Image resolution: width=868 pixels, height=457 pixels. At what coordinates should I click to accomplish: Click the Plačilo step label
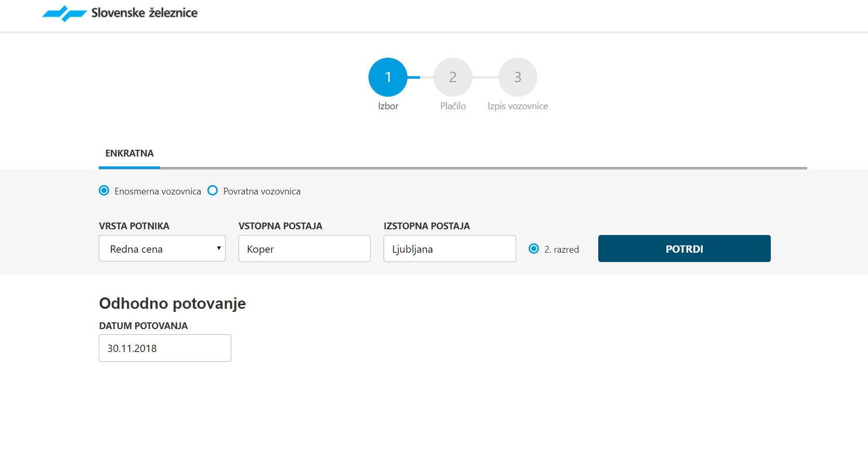pyautogui.click(x=453, y=106)
